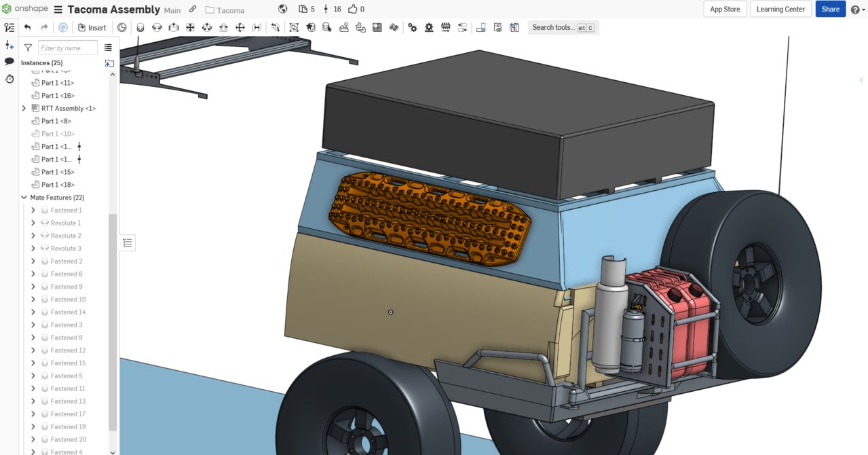
Task: Select the Slider mate tool
Action: coord(174,27)
